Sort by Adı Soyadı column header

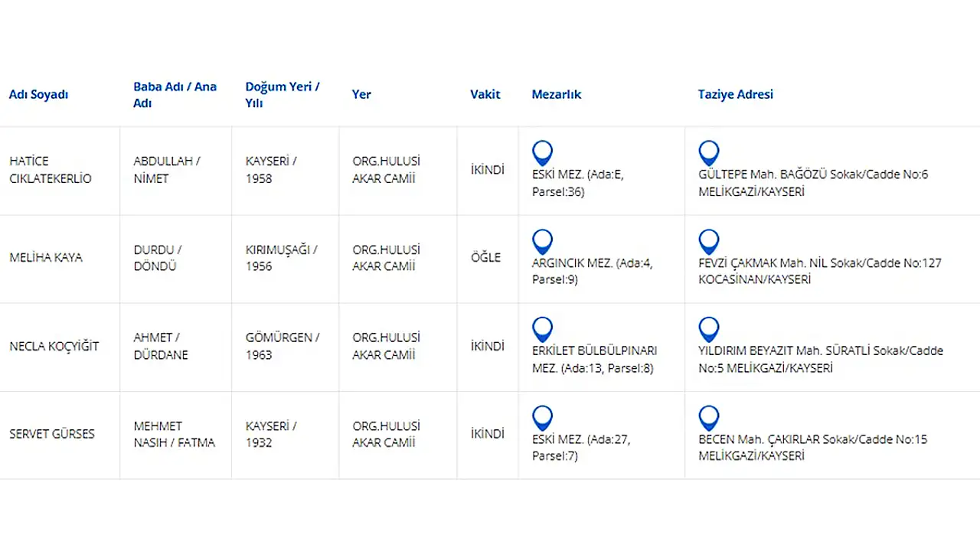coord(38,94)
